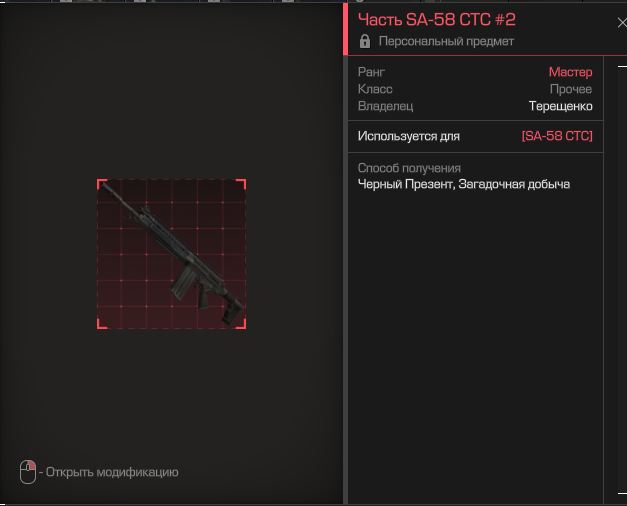Click the lock icon beside Персональный предмет
Image resolution: width=627 pixels, height=506 pixels.
(365, 42)
